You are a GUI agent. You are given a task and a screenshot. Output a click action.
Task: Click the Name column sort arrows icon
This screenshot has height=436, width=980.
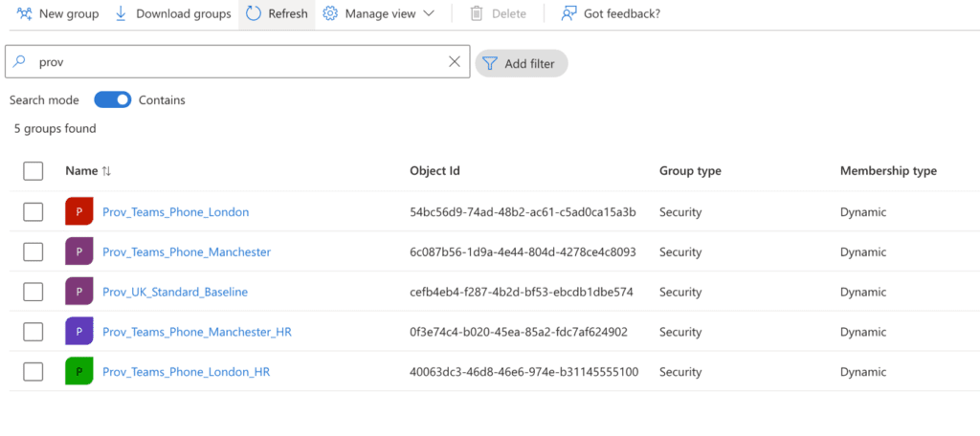pos(105,171)
